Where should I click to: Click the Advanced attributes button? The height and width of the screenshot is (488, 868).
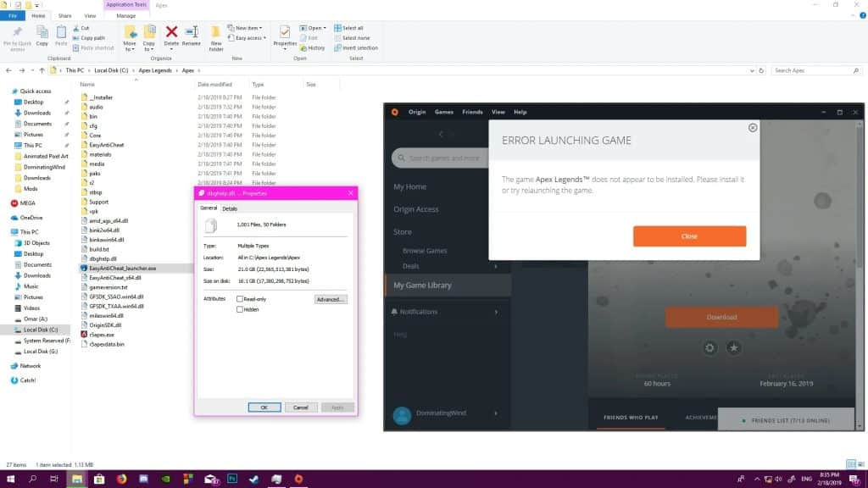click(331, 299)
